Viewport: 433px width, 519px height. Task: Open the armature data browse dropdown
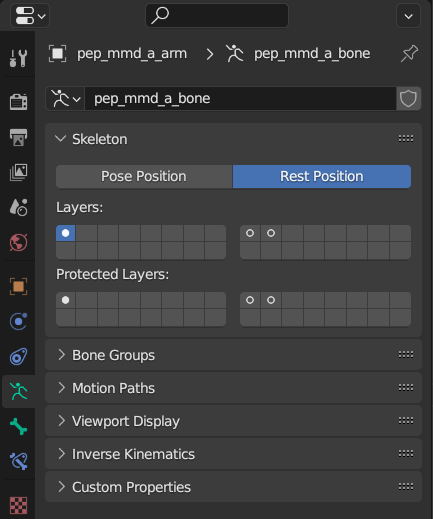[x=66, y=99]
